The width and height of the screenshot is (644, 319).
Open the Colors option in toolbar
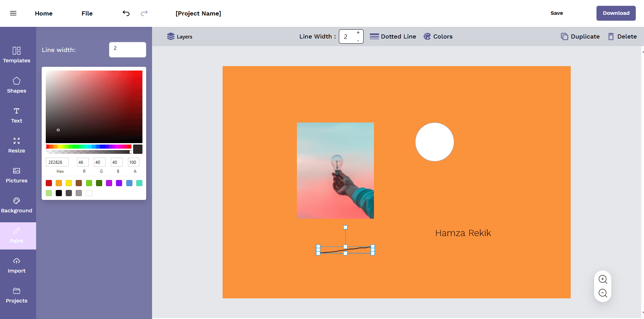438,36
